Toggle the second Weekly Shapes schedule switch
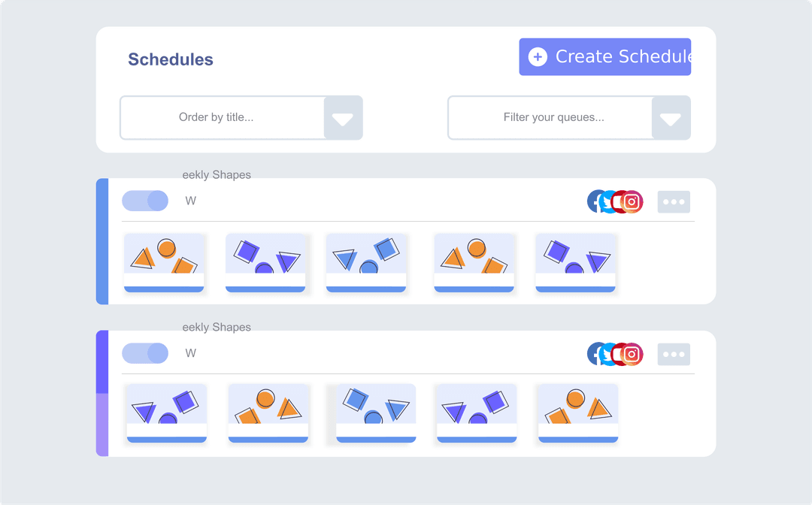Image resolution: width=812 pixels, height=505 pixels. [x=145, y=353]
